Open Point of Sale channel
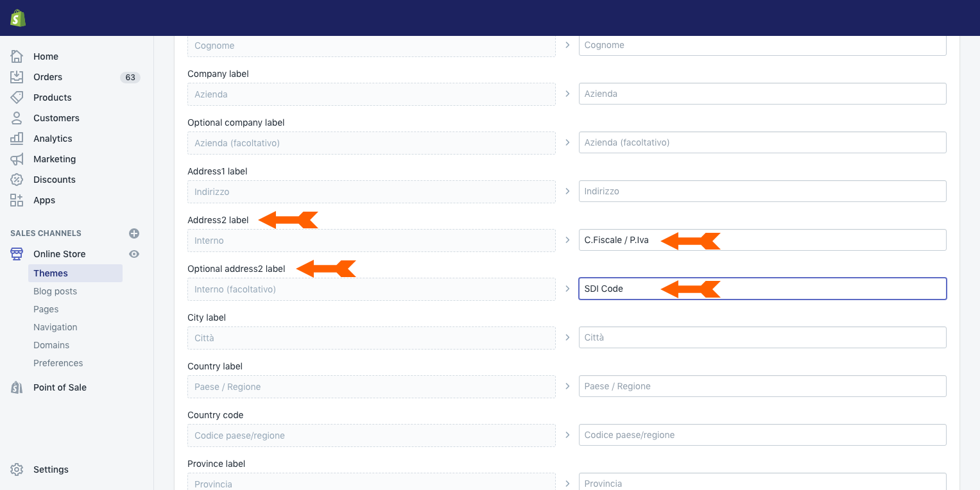Screen dimensions: 980x490 click(60, 387)
